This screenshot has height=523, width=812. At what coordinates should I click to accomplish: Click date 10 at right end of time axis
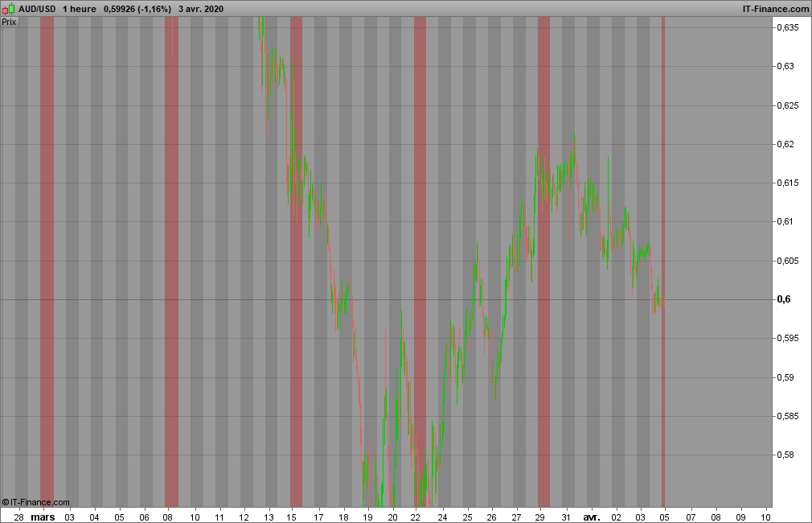coord(765,517)
